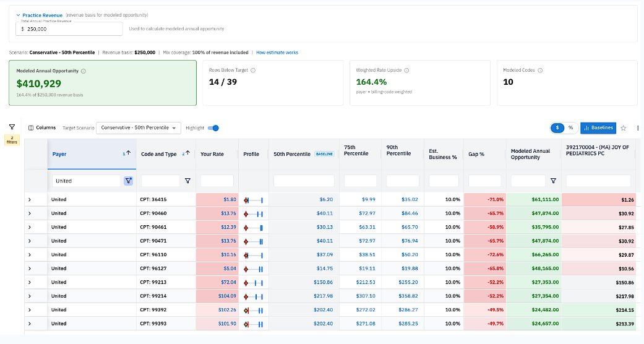This screenshot has width=644, height=344.
Task: Expand the CPT: 99213 row
Action: click(30, 282)
